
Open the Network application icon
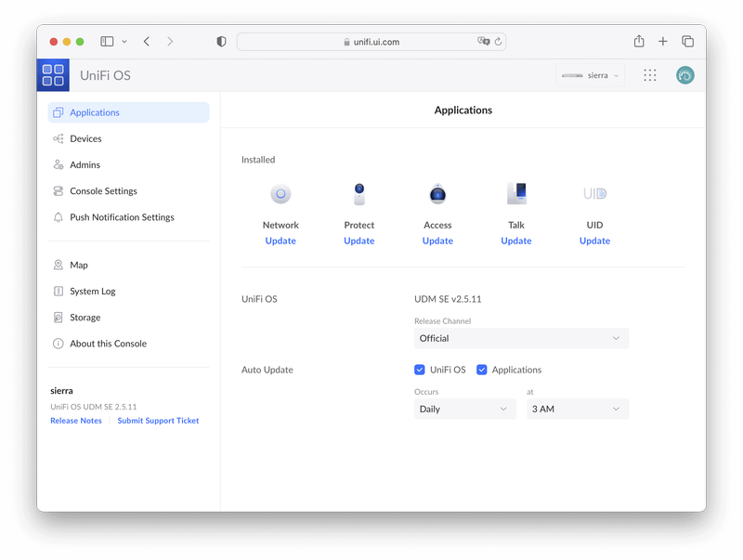click(280, 194)
